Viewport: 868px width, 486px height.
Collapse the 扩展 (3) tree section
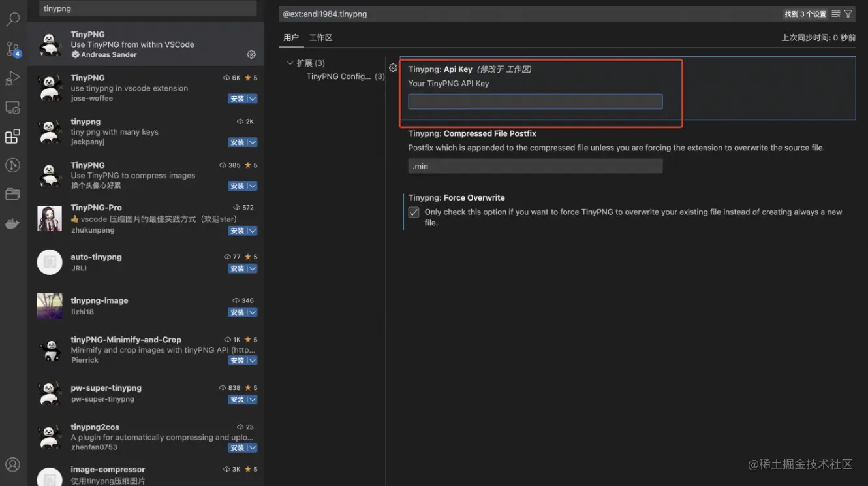pyautogui.click(x=290, y=63)
